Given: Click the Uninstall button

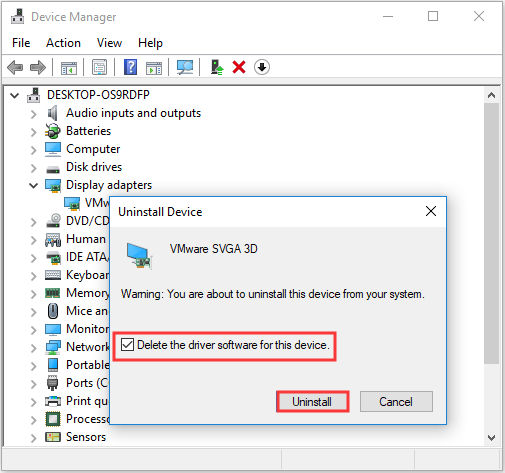Looking at the screenshot, I should 312,402.
